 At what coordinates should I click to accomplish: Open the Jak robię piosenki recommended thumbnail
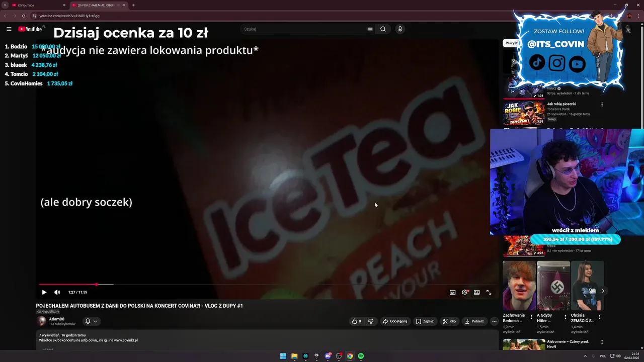[524, 113]
